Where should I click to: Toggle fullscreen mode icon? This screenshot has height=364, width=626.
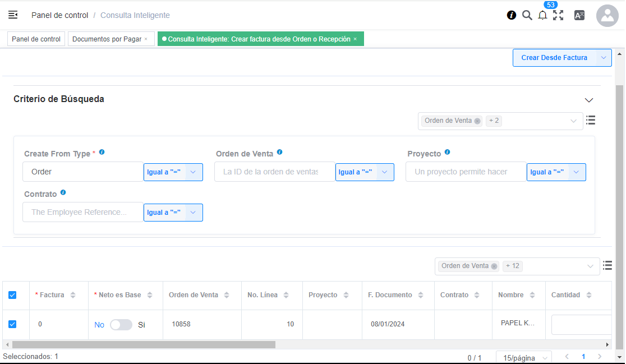(x=558, y=15)
